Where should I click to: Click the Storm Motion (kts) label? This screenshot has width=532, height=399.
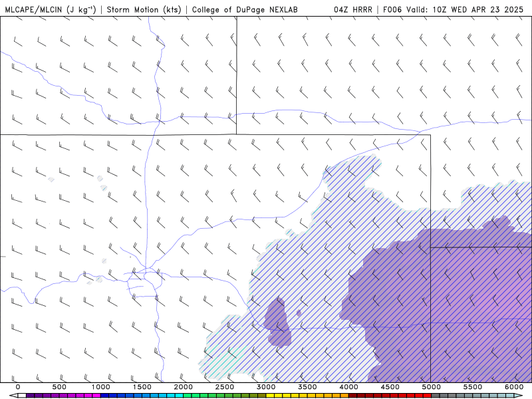(144, 9)
